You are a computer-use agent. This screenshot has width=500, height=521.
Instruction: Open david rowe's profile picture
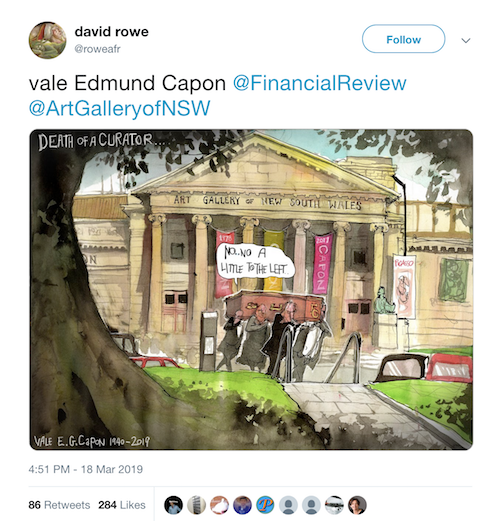(x=47, y=40)
